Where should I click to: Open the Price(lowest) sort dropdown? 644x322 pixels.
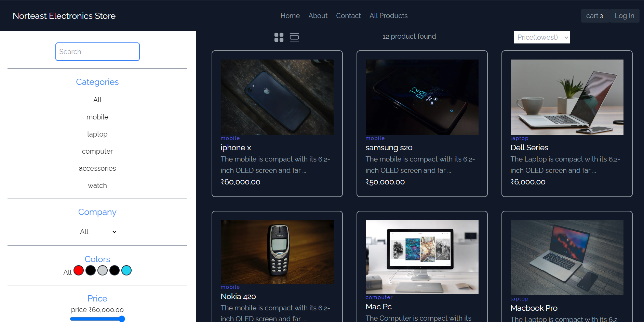542,37
